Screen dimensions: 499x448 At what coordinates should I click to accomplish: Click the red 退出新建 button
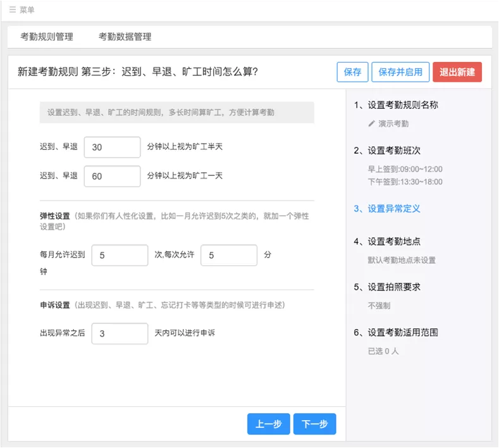(x=457, y=72)
